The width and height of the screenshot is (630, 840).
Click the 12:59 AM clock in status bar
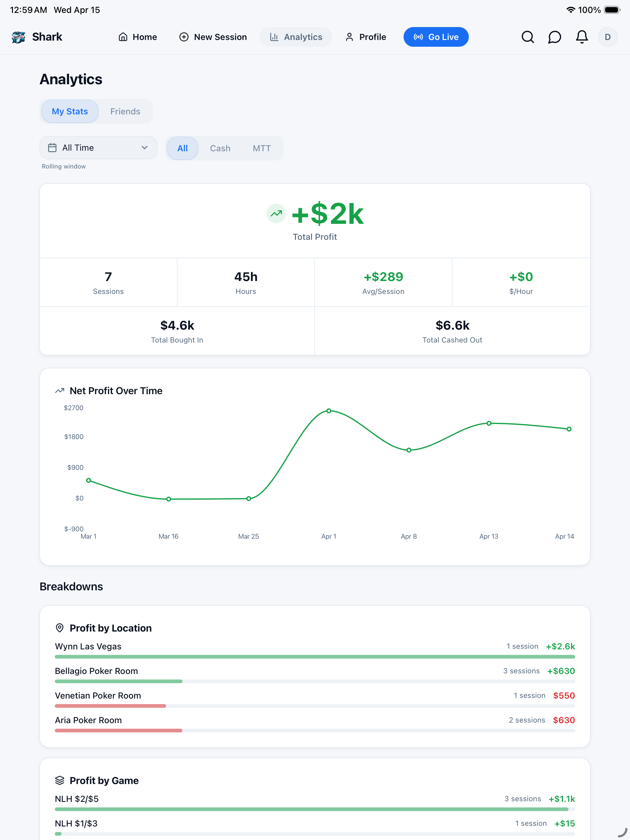pyautogui.click(x=29, y=10)
